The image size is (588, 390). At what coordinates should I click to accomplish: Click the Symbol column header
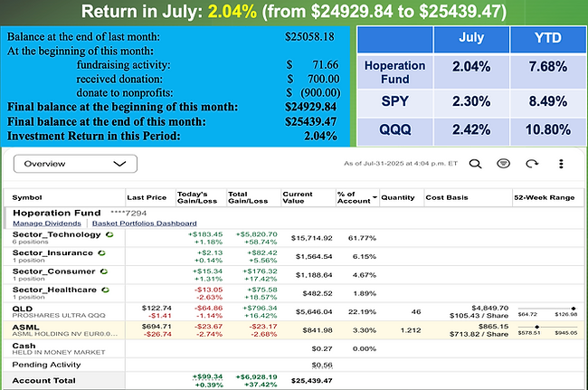click(x=27, y=197)
